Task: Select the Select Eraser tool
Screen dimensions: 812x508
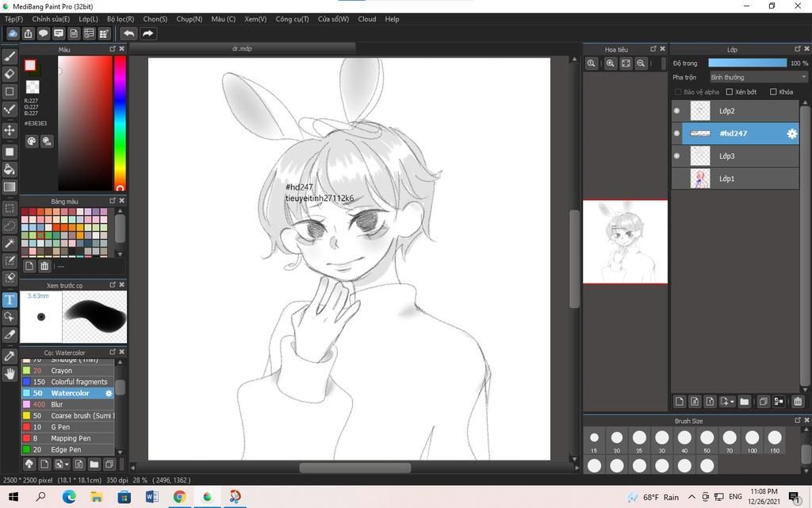Action: pos(10,277)
